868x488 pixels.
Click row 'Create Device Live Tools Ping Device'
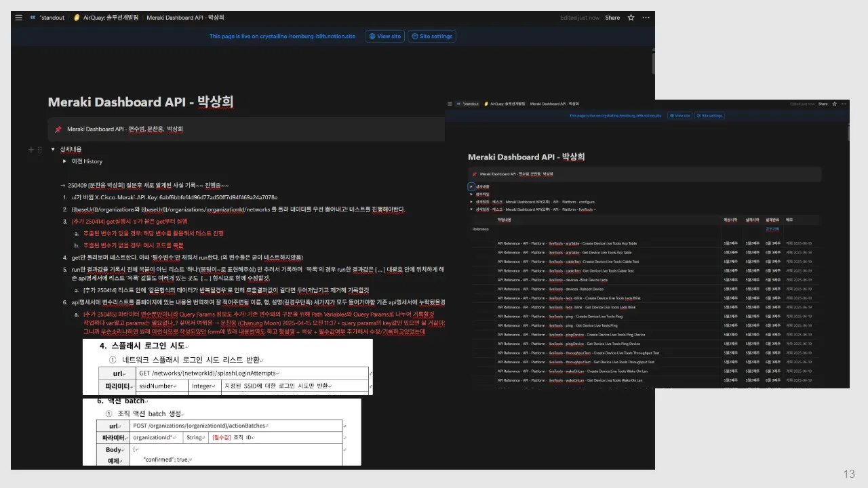[571, 335]
